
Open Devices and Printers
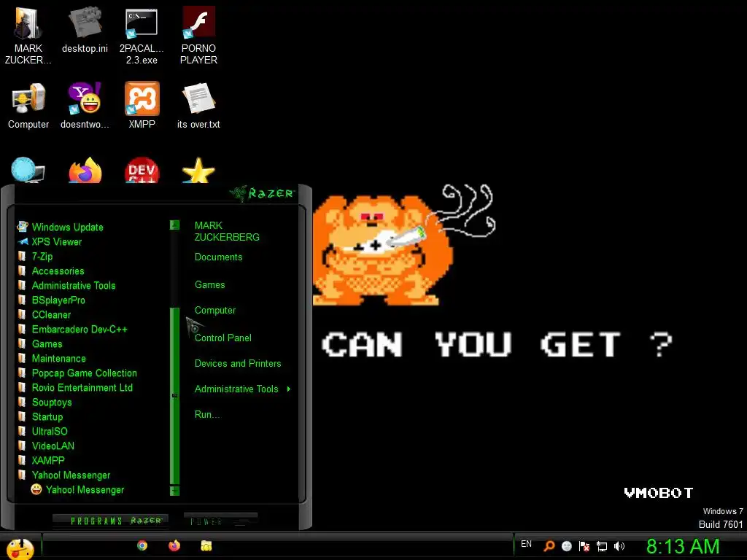pos(238,364)
